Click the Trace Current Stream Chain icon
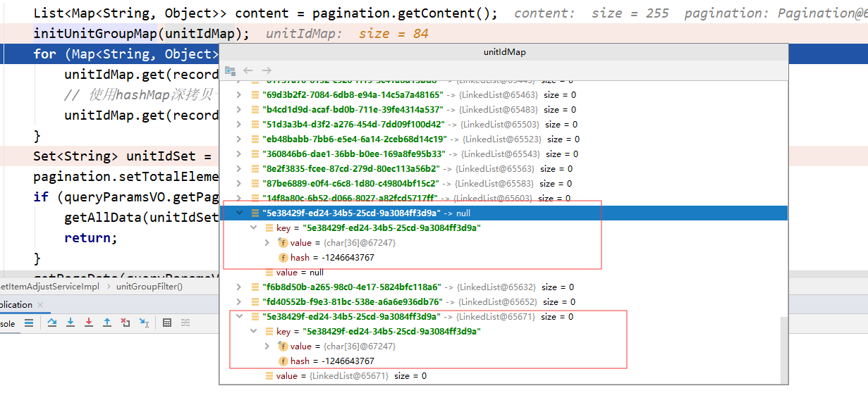This screenshot has height=412, width=868. tap(185, 323)
